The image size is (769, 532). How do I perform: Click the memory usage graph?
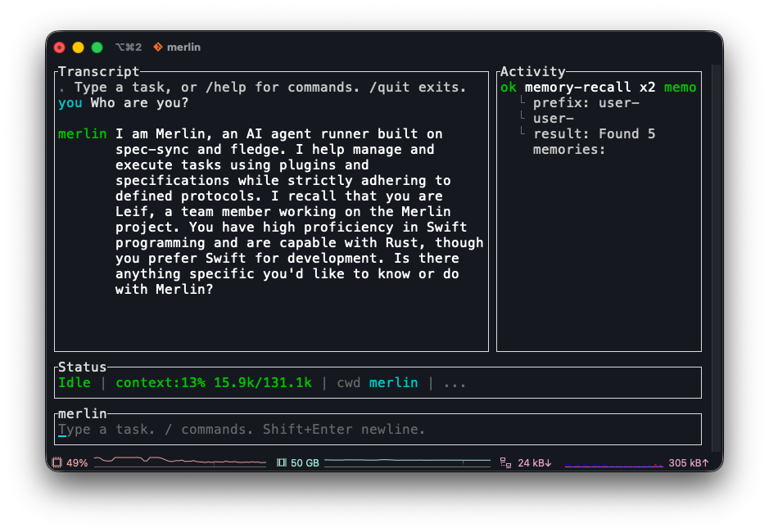(x=407, y=462)
